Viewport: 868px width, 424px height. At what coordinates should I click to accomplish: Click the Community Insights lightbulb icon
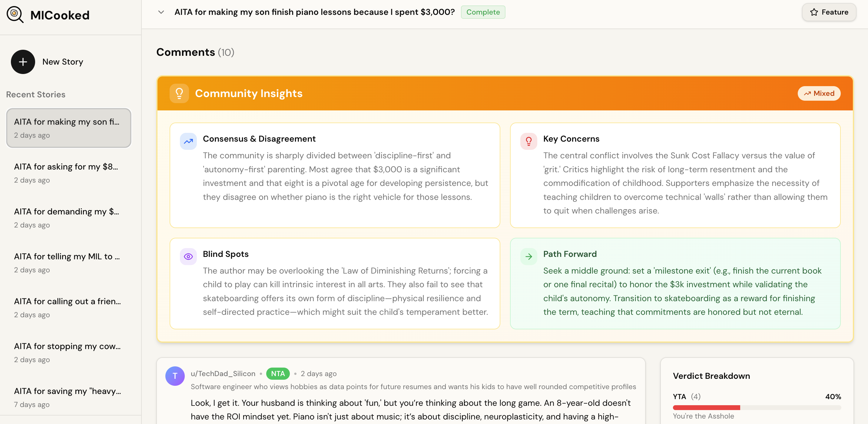pos(179,93)
